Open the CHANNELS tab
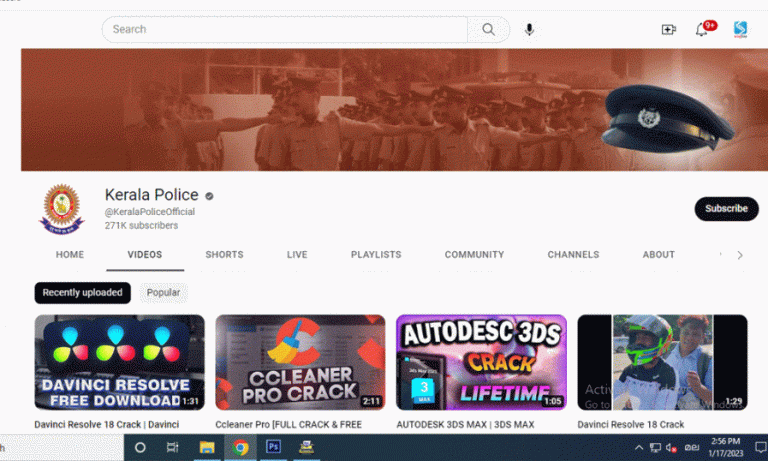The width and height of the screenshot is (768, 461). [573, 255]
